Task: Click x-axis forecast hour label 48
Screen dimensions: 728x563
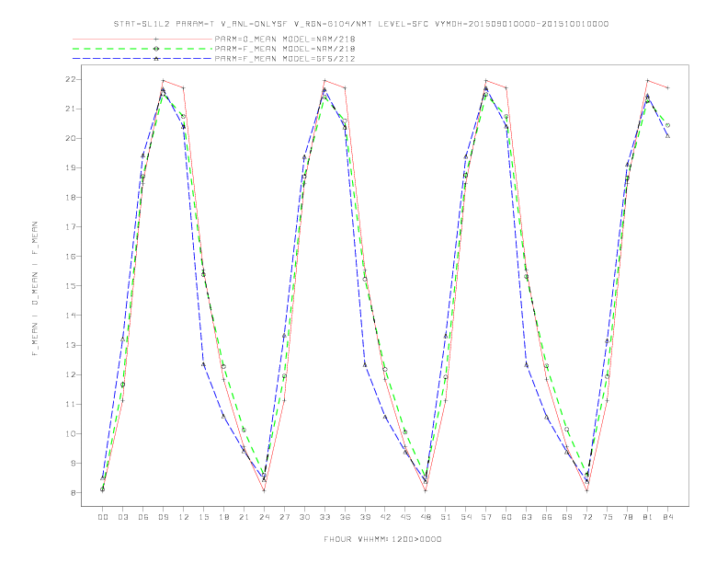Action: pyautogui.click(x=426, y=517)
